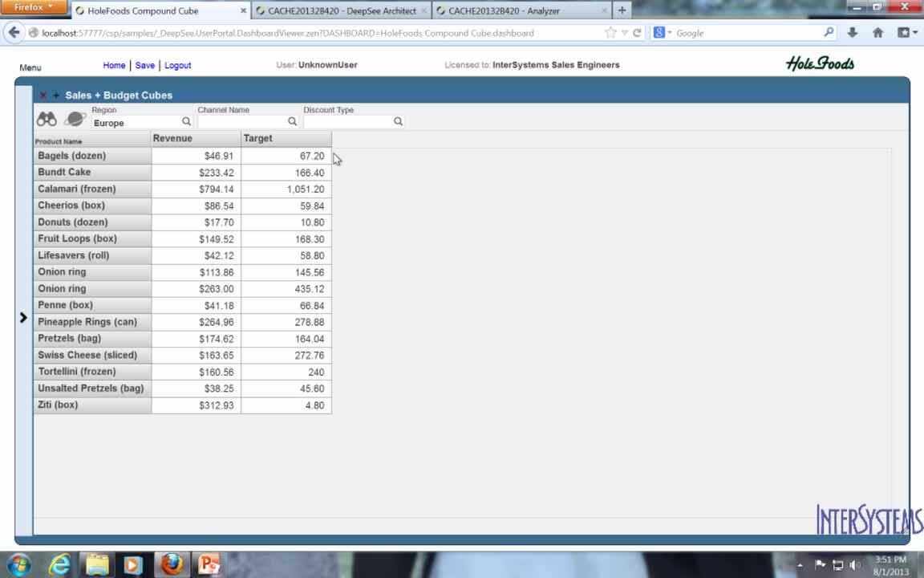Image resolution: width=924 pixels, height=578 pixels.
Task: Click the planet icon beside the binoculars
Action: coord(75,120)
